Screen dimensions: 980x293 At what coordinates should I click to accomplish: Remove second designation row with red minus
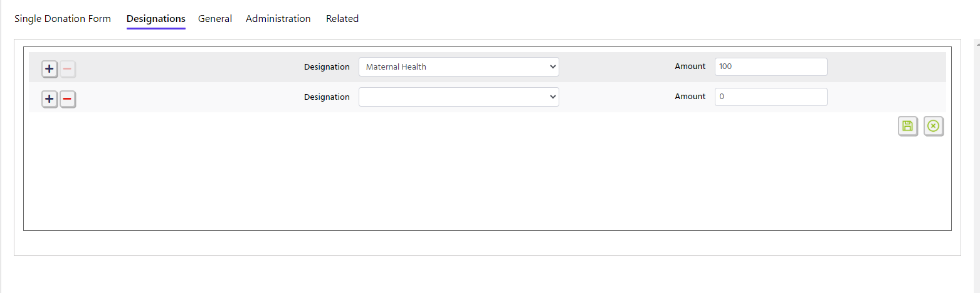click(x=68, y=99)
